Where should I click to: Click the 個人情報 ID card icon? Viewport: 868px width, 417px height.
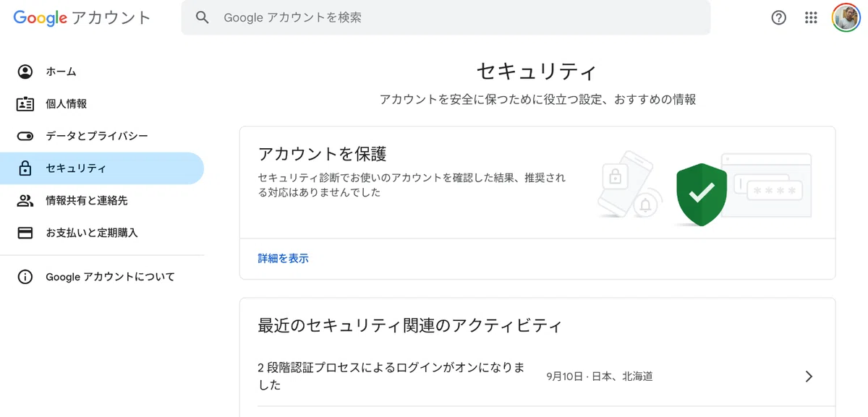[25, 104]
